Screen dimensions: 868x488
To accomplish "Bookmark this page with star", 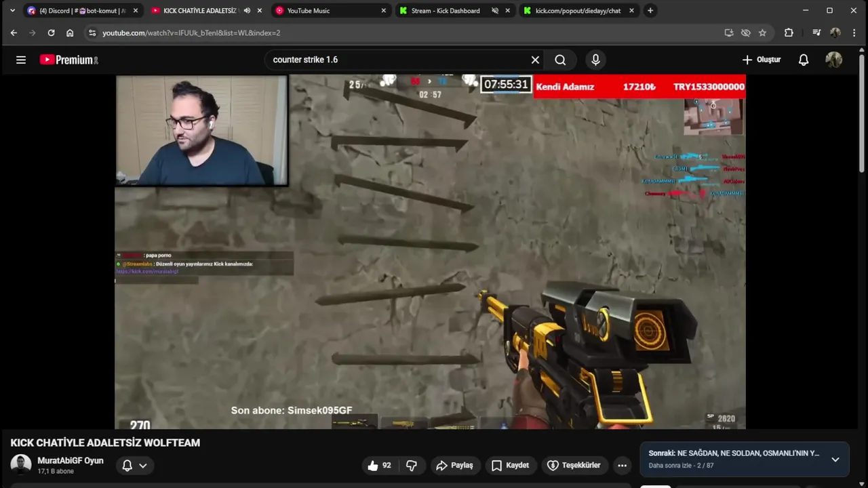I will click(x=762, y=33).
